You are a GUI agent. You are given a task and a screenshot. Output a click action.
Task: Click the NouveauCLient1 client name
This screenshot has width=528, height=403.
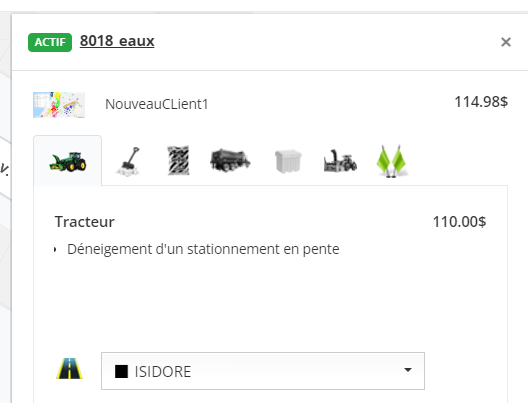(x=157, y=104)
